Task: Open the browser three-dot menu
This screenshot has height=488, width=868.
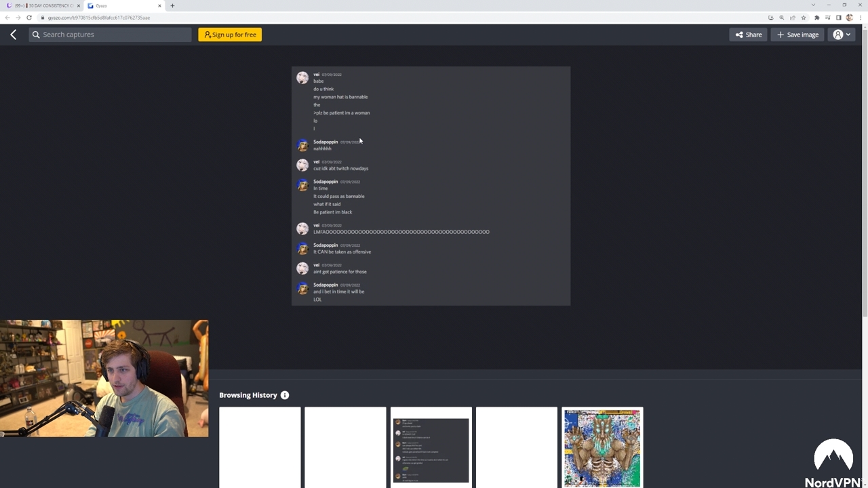Action: pos(861,18)
